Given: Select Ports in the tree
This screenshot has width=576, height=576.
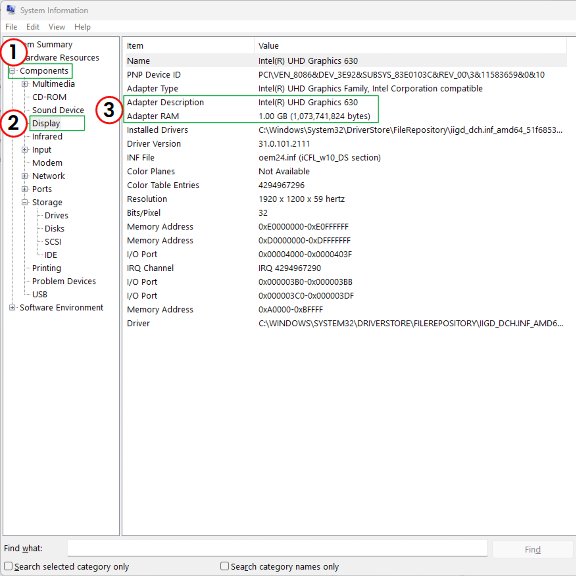Looking at the screenshot, I should [x=42, y=189].
